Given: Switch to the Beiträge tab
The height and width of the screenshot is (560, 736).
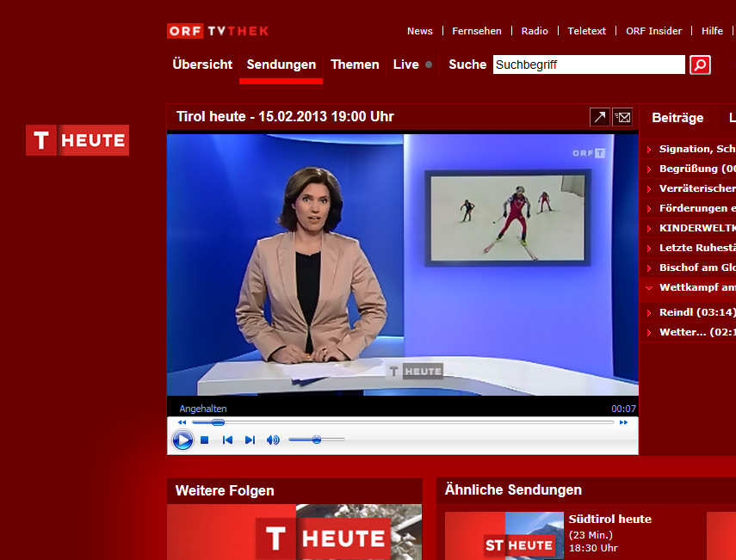Looking at the screenshot, I should [677, 118].
